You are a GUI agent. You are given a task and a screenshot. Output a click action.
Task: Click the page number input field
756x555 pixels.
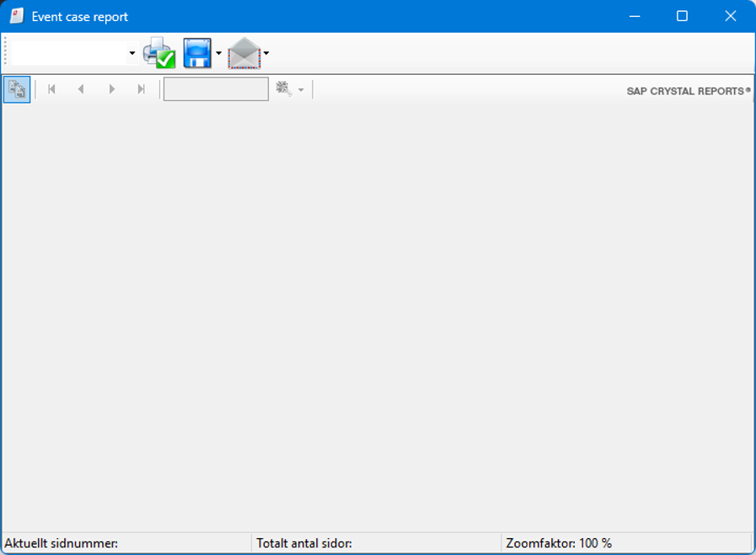pyautogui.click(x=216, y=89)
